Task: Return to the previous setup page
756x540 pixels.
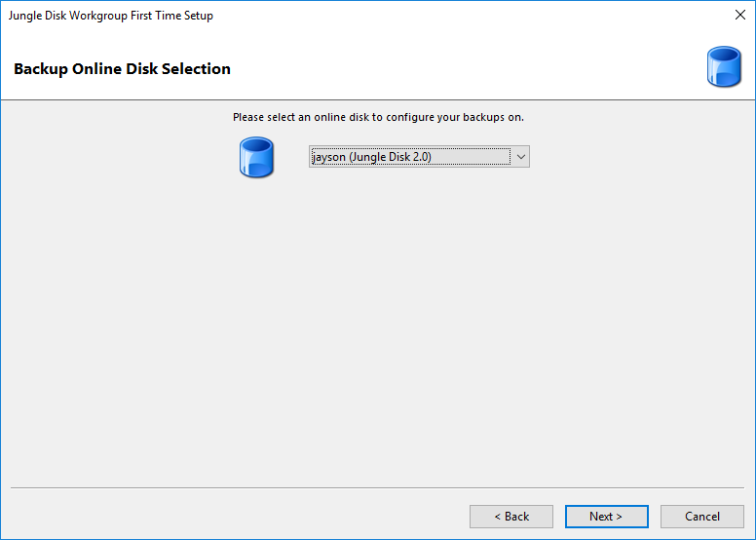Action: point(511,517)
